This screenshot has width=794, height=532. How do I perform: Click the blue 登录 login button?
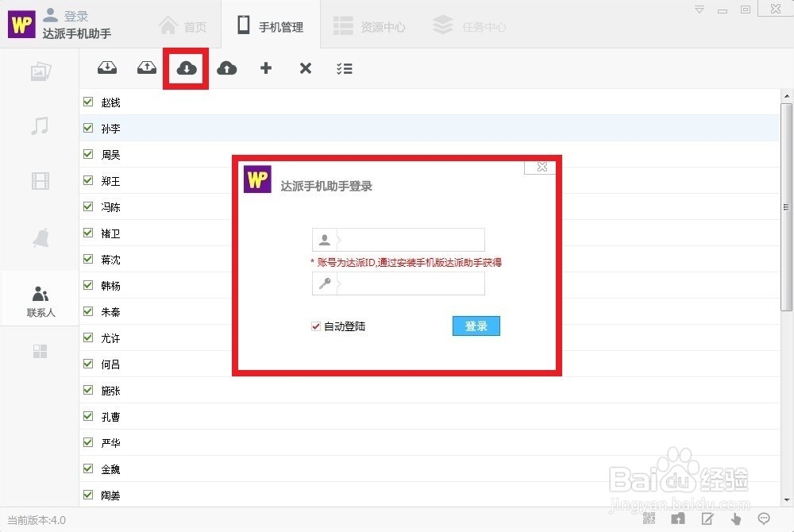pyautogui.click(x=476, y=326)
